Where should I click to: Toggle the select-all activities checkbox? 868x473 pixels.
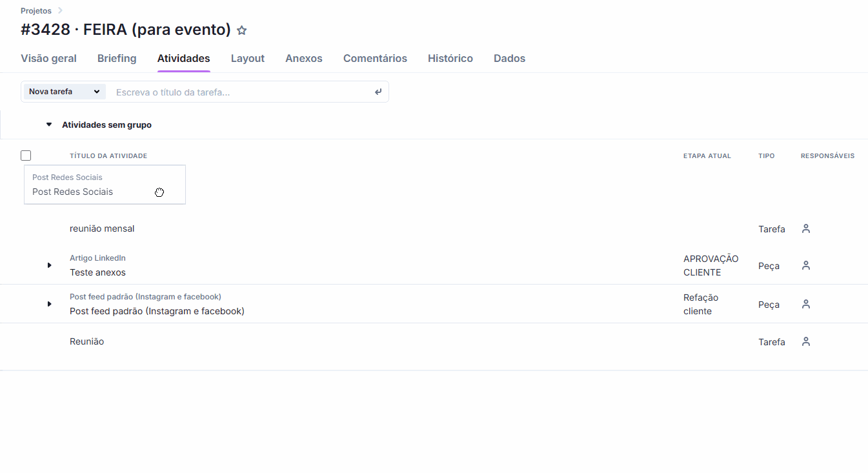point(26,156)
